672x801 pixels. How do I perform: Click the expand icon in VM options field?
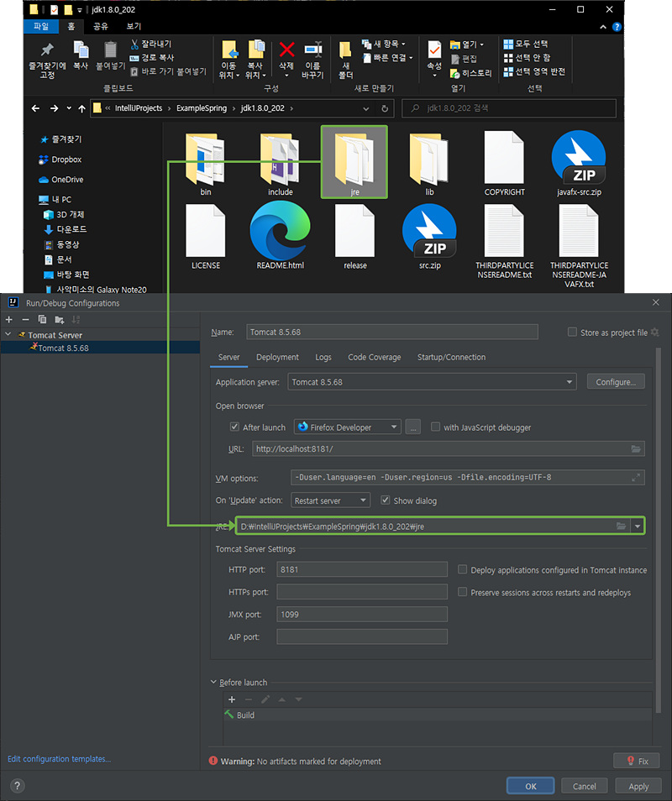(636, 478)
